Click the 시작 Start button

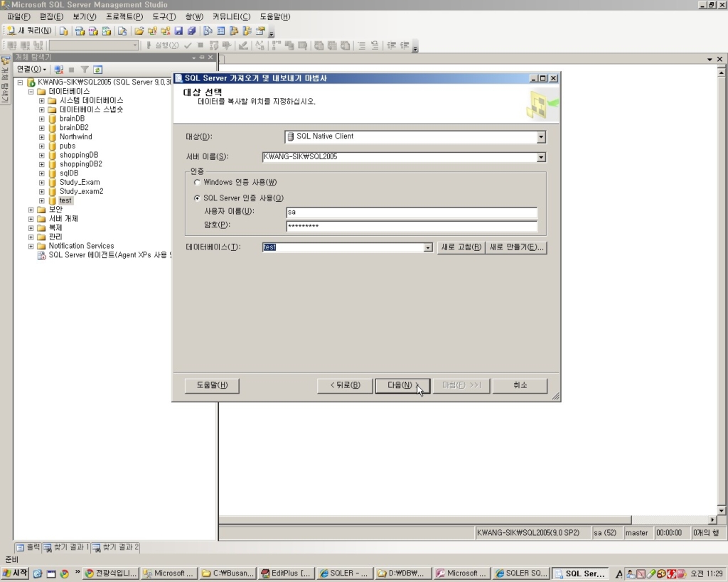[x=16, y=573]
